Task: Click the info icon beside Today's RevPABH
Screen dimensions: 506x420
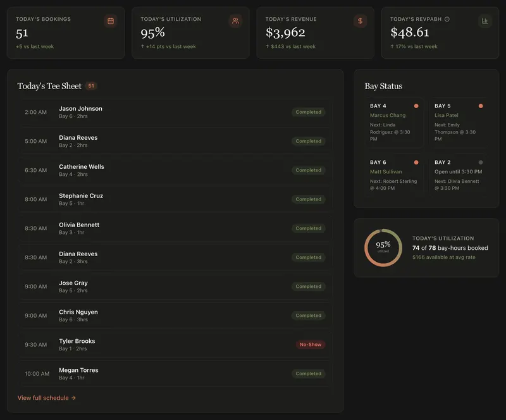Action: click(447, 19)
